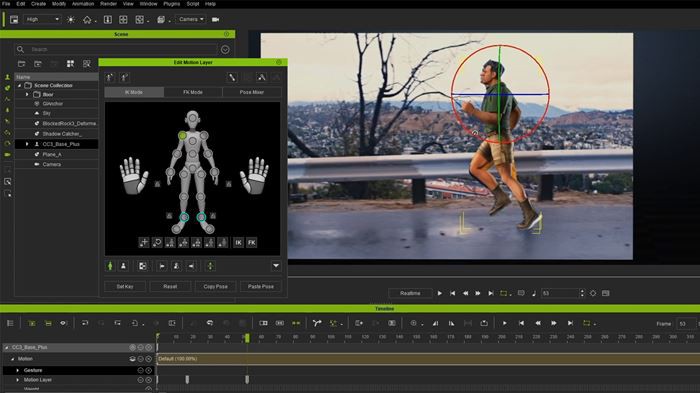This screenshot has width=700, height=393.
Task: Click the frame number field in playback bar
Action: 560,293
